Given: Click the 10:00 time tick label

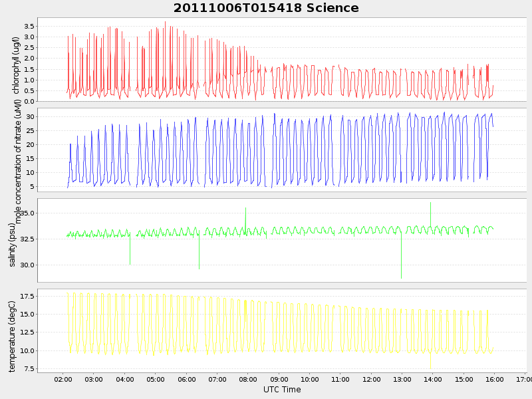Looking at the screenshot, I should [310, 379].
